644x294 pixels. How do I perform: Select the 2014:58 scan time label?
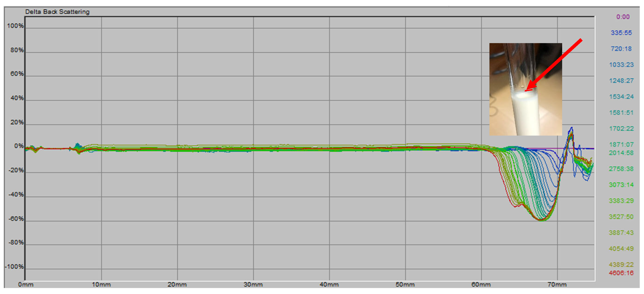(x=621, y=153)
